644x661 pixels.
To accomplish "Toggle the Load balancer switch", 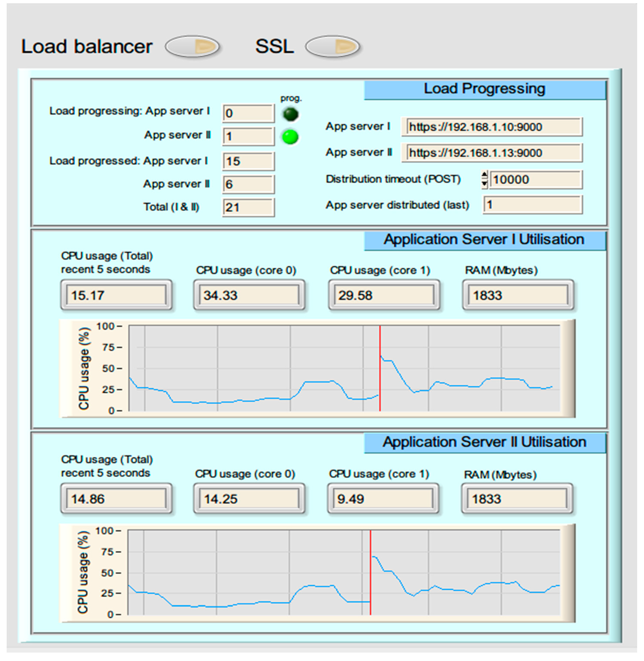I will 192,46.
